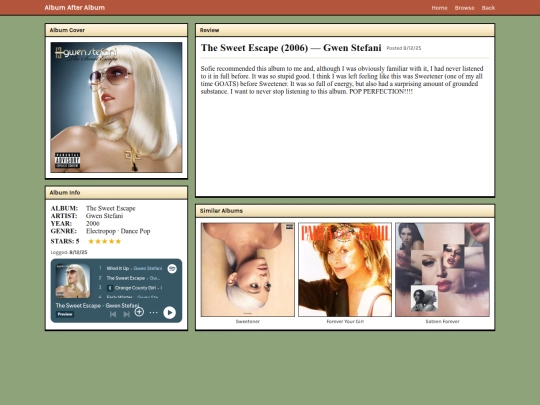Open the Sateen Forever album cover
This screenshot has height=405, width=540.
click(x=442, y=270)
